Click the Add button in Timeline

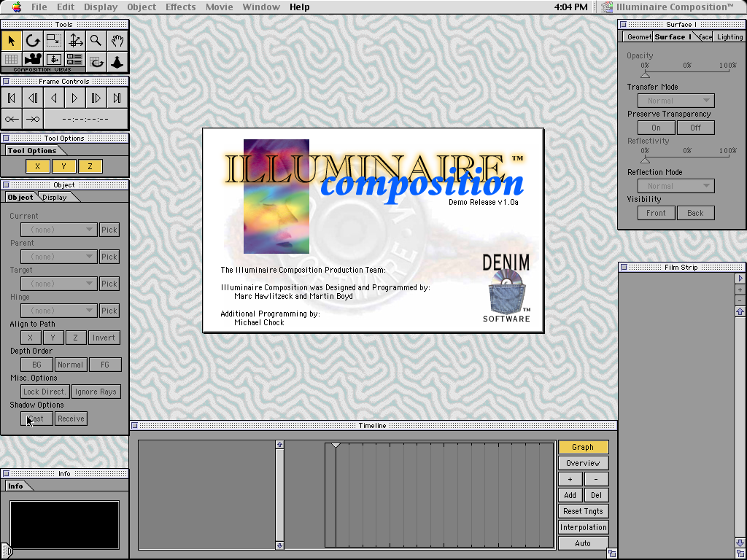(x=570, y=495)
